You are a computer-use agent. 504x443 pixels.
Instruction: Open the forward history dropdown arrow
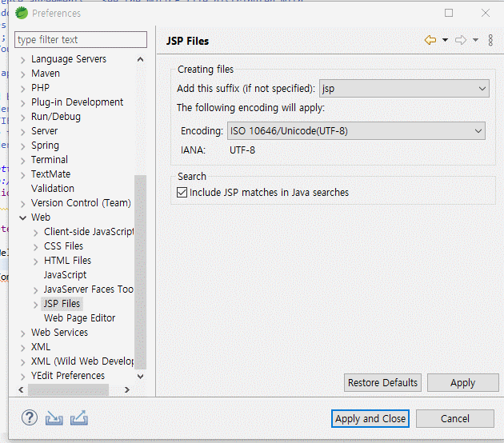click(x=475, y=40)
